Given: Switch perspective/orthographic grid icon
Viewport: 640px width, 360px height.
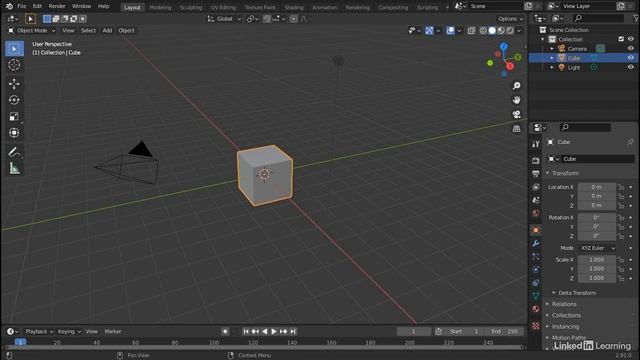Looking at the screenshot, I should tap(516, 129).
